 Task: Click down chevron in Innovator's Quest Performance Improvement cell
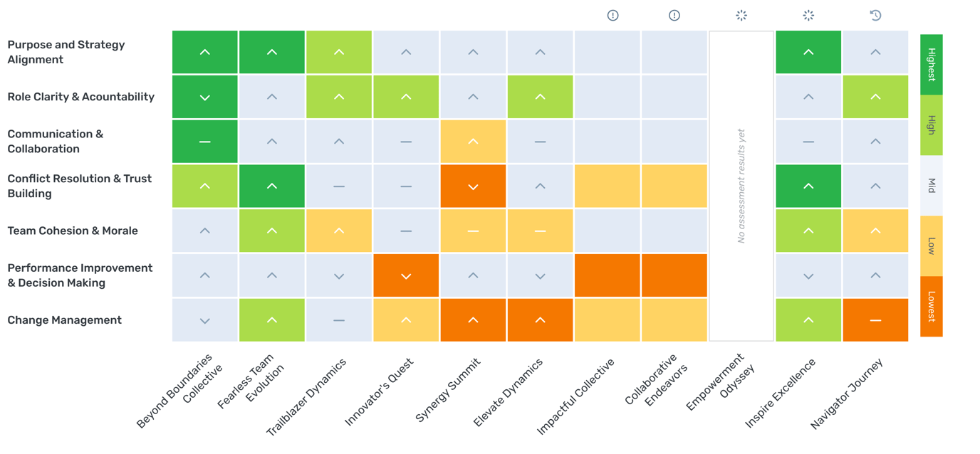tap(406, 276)
